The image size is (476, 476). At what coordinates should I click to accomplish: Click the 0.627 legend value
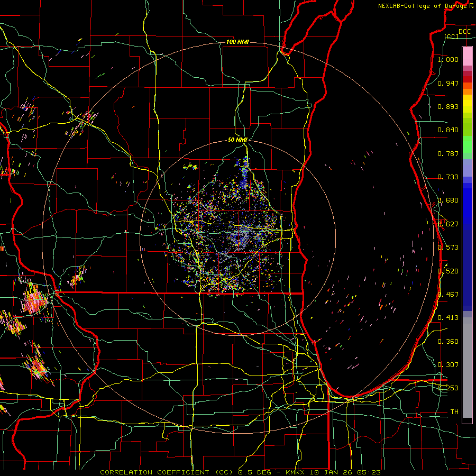pos(448,224)
